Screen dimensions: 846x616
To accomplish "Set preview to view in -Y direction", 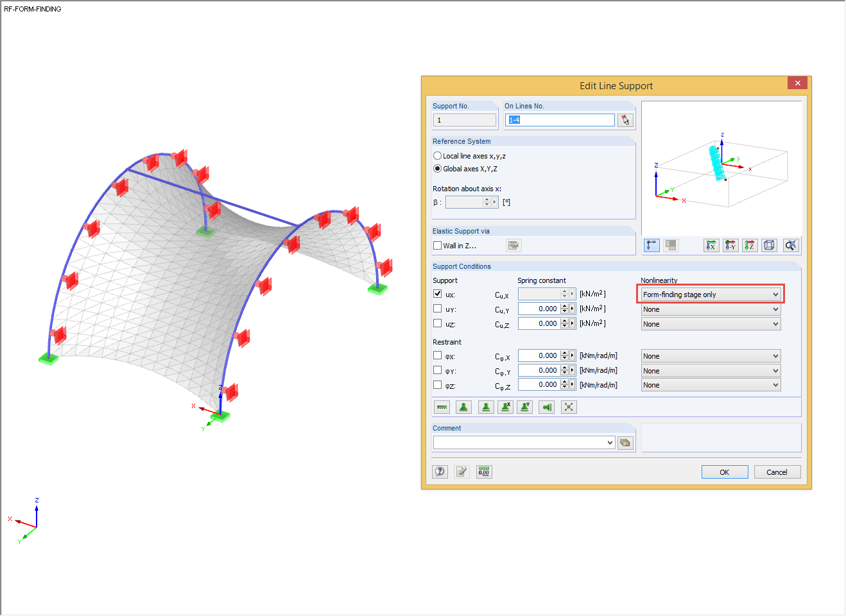I will pos(730,245).
